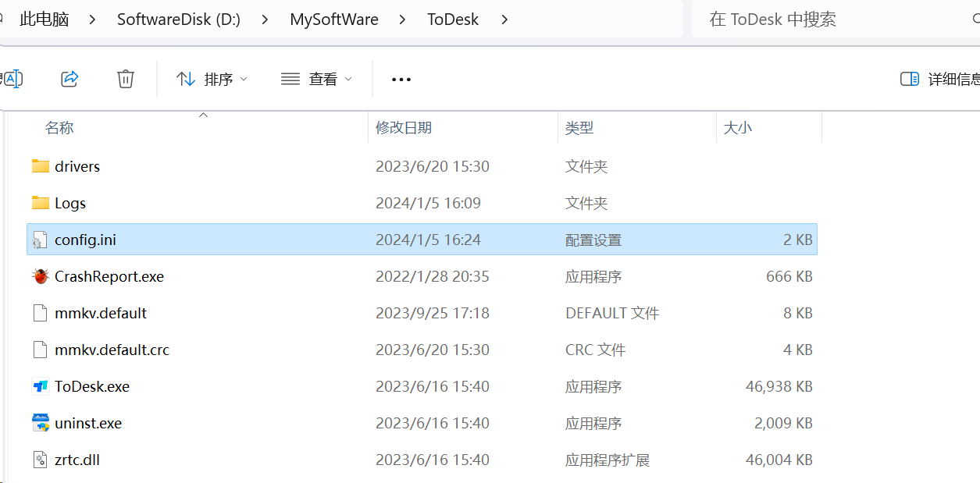Select the Logs file name
Screen dimensions: 980x483
click(70, 203)
